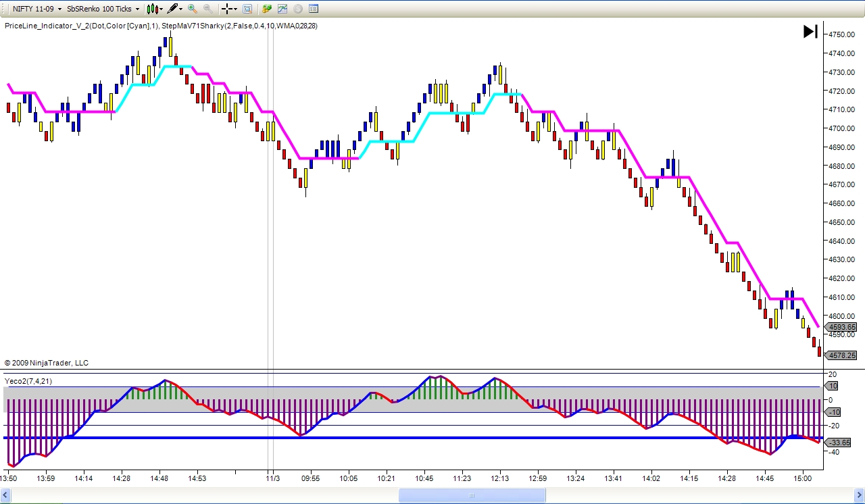Viewport: 865px width, 504px height.
Task: Click the 15:00 time axis label
Action: pyautogui.click(x=803, y=479)
